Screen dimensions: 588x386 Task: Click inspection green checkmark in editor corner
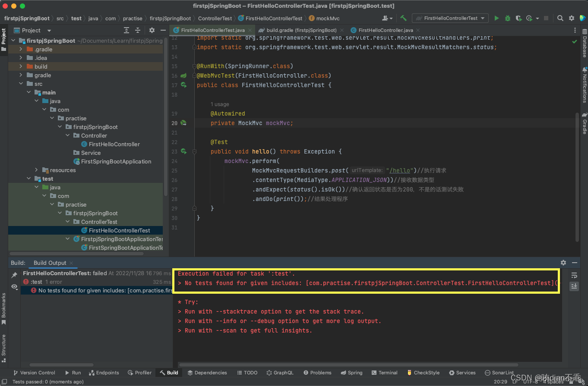(x=574, y=42)
